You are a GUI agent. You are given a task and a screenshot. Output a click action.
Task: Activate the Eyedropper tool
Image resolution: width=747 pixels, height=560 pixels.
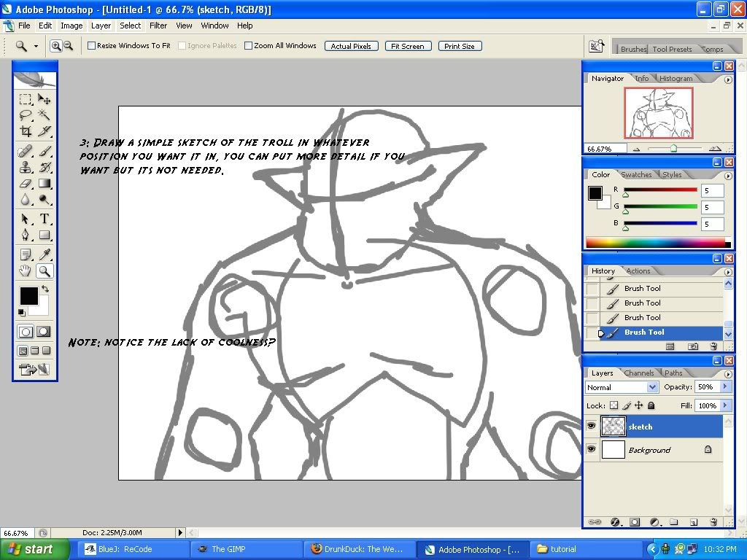pyautogui.click(x=44, y=254)
